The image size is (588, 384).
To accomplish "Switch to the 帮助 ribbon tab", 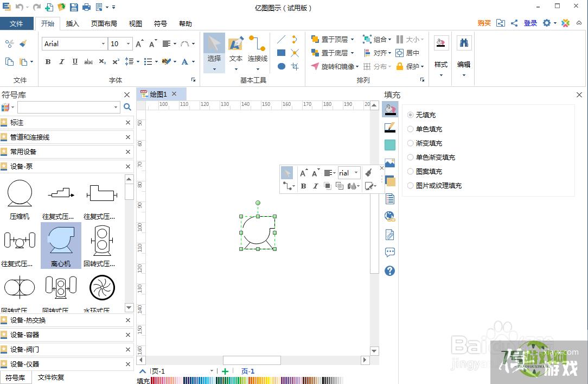I will [x=186, y=24].
